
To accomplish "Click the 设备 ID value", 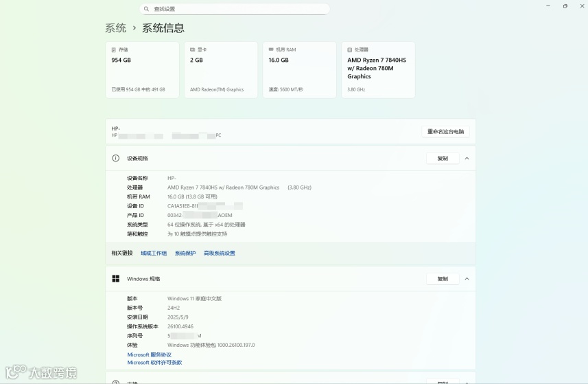I will coord(204,205).
